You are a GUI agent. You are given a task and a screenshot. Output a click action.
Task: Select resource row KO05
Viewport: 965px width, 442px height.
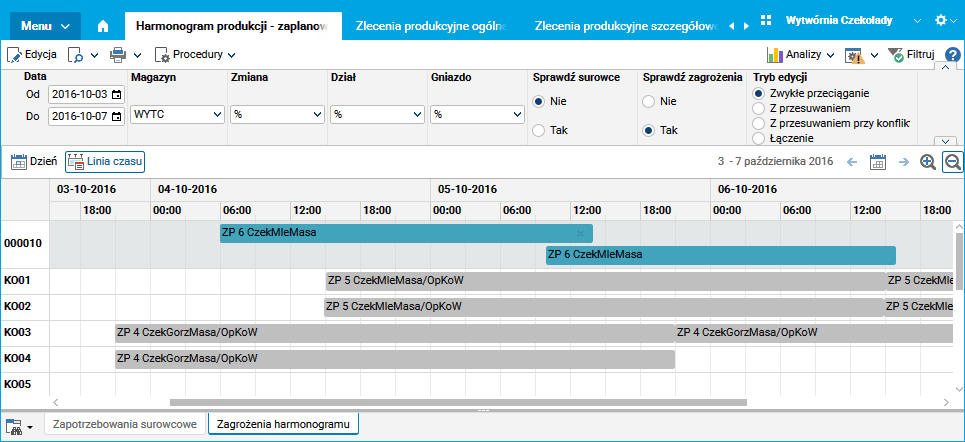tap(25, 385)
